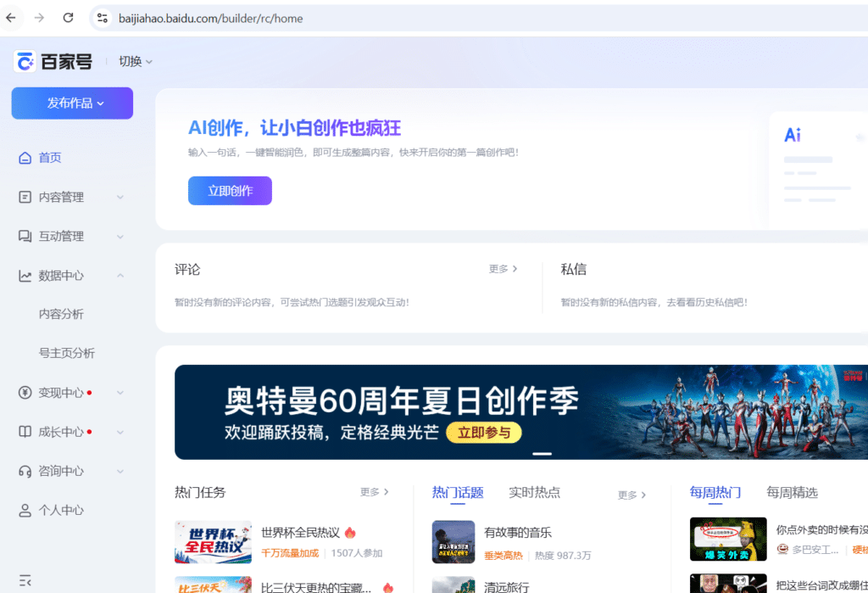Switch to the 每周精选 tab

tap(793, 493)
